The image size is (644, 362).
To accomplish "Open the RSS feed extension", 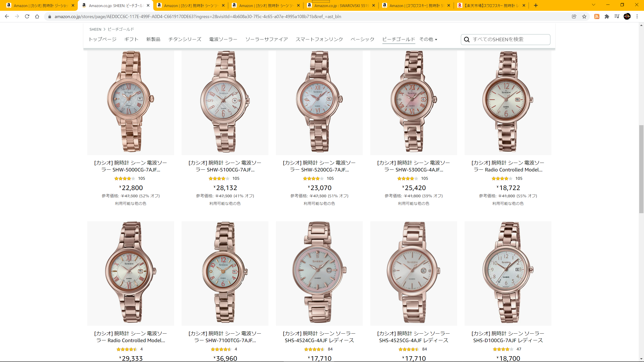I will (x=597, y=16).
